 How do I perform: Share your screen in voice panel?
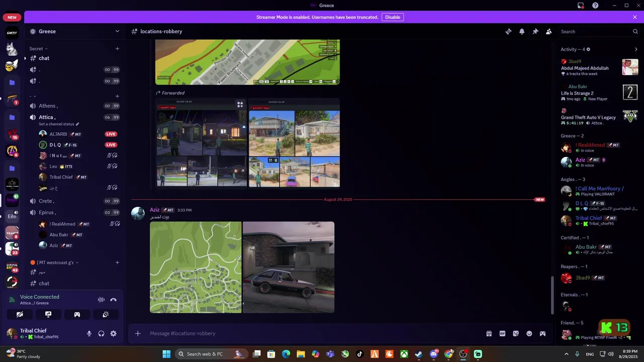[48, 314]
